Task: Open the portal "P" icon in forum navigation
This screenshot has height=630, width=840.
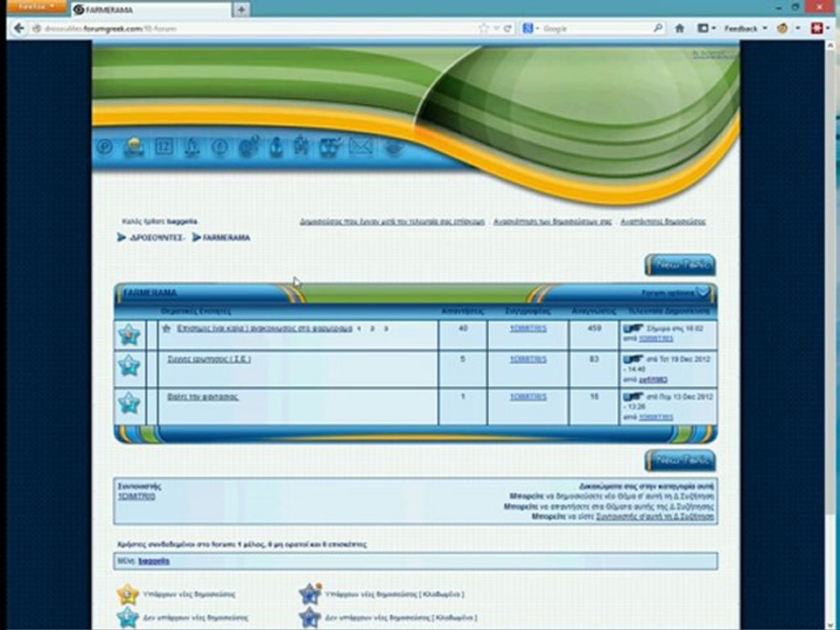Action: pyautogui.click(x=105, y=146)
